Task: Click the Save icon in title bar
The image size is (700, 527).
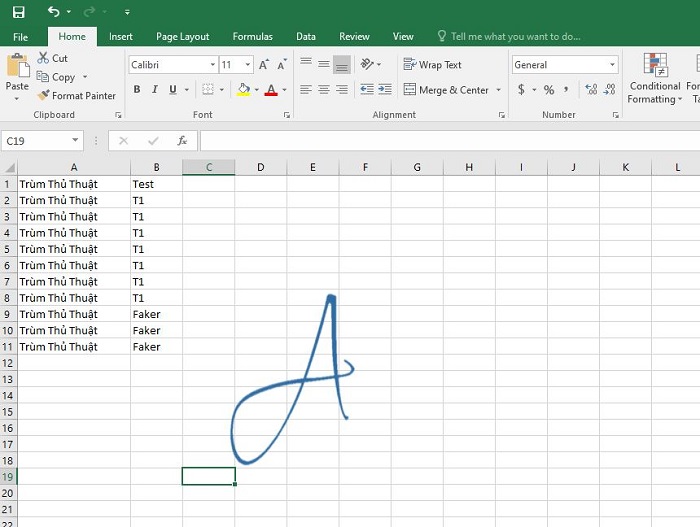Action: 18,12
